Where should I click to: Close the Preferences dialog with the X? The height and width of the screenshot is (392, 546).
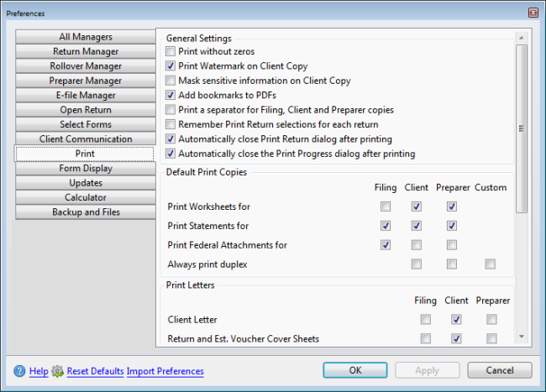pyautogui.click(x=533, y=13)
